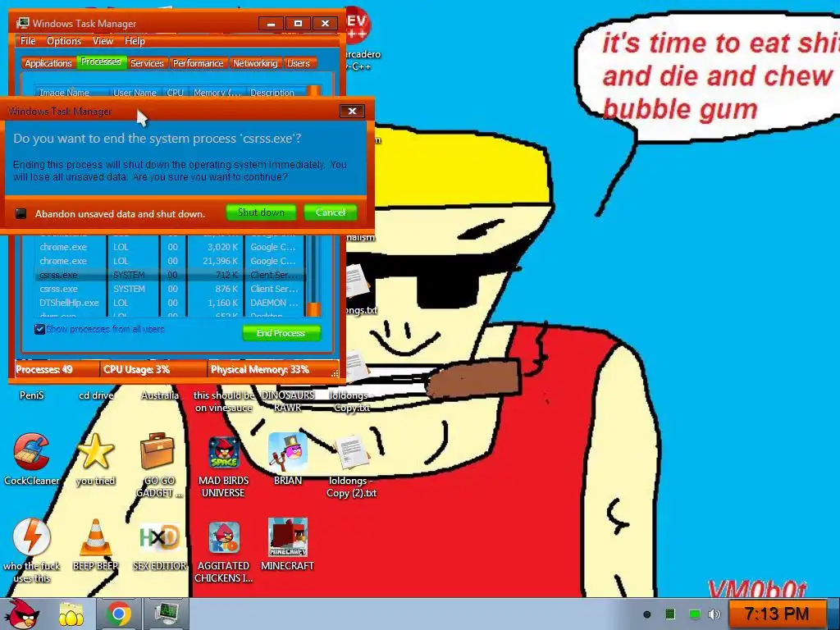
Task: Click Task Manager title bar icon
Action: [22, 23]
